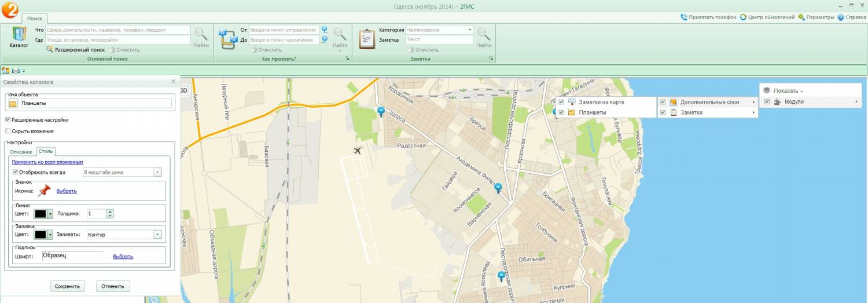The width and height of the screenshot is (868, 303).
Task: Click the red pushpin icon preview
Action: point(44,191)
